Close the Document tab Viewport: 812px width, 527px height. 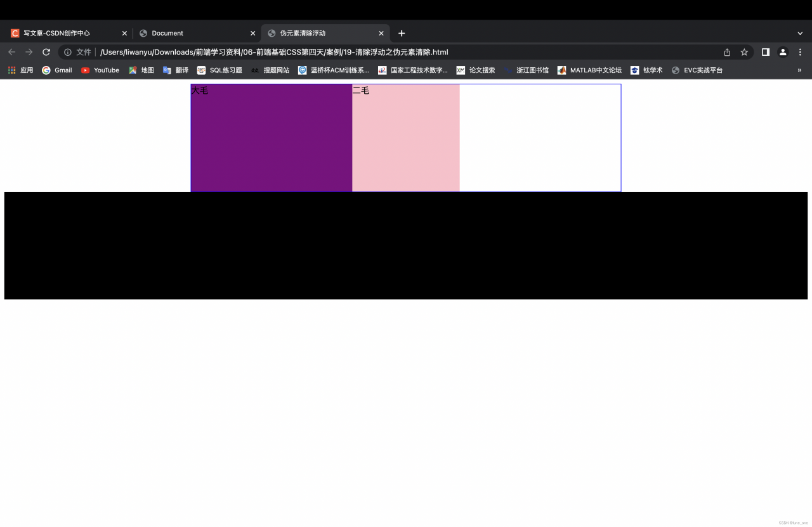(252, 33)
